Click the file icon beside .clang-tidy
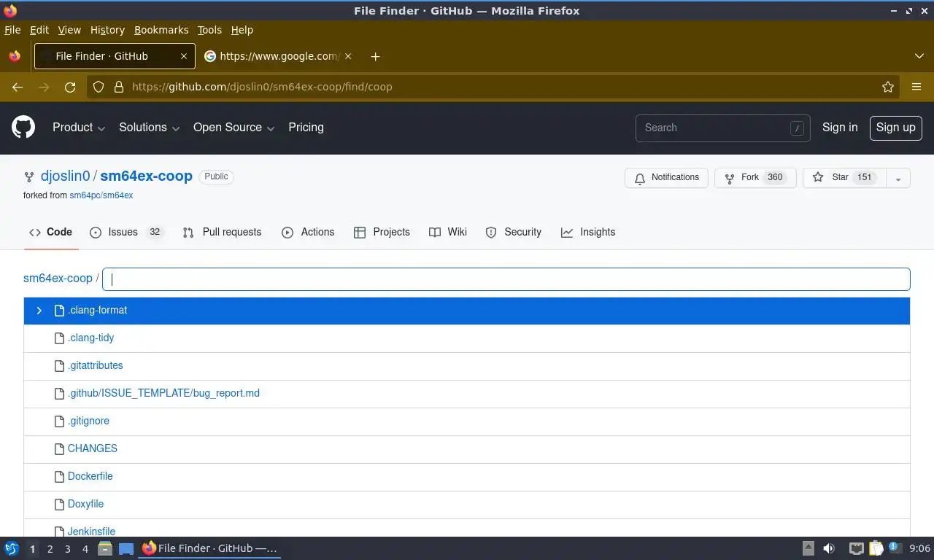 pos(60,338)
